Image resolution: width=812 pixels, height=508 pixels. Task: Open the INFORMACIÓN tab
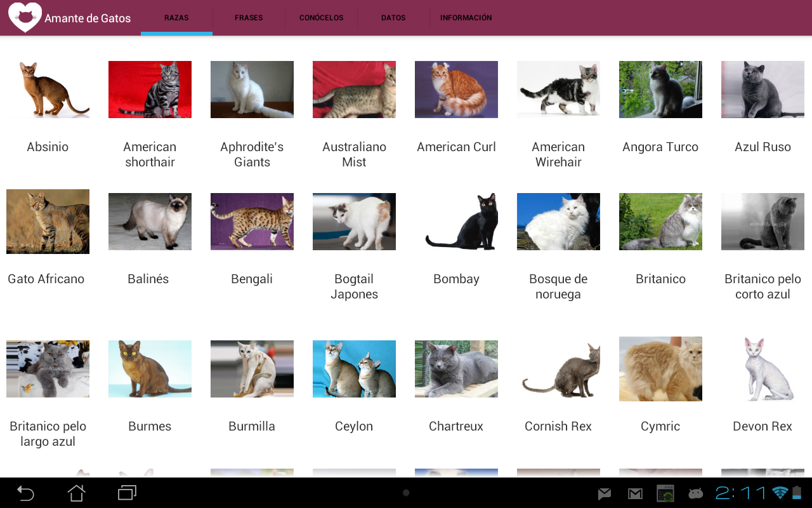(x=466, y=18)
